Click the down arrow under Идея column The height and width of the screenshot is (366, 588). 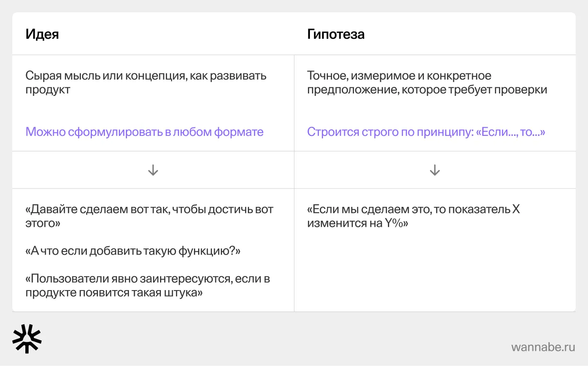tap(153, 170)
